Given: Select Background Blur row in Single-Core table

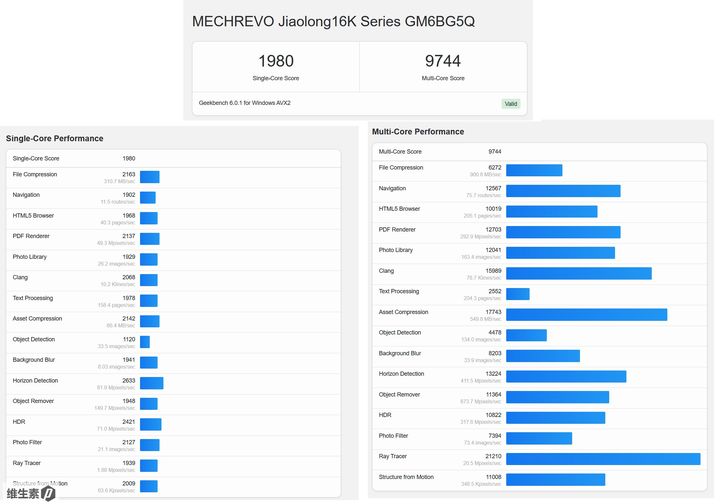Looking at the screenshot, I should [174, 364].
